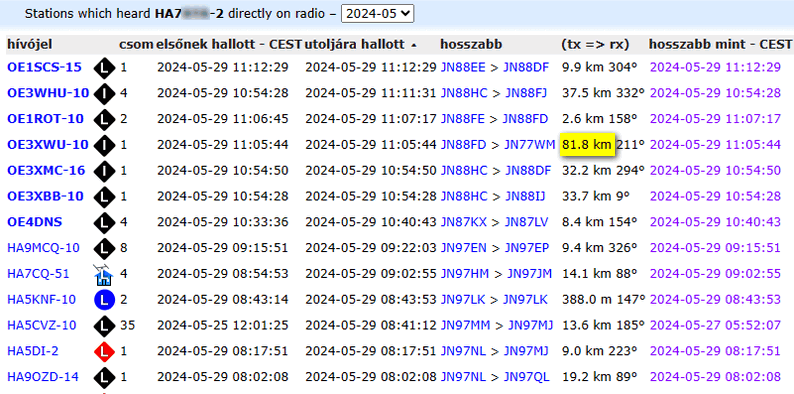Sort by hosszabb column header
The image size is (794, 394).
point(471,45)
